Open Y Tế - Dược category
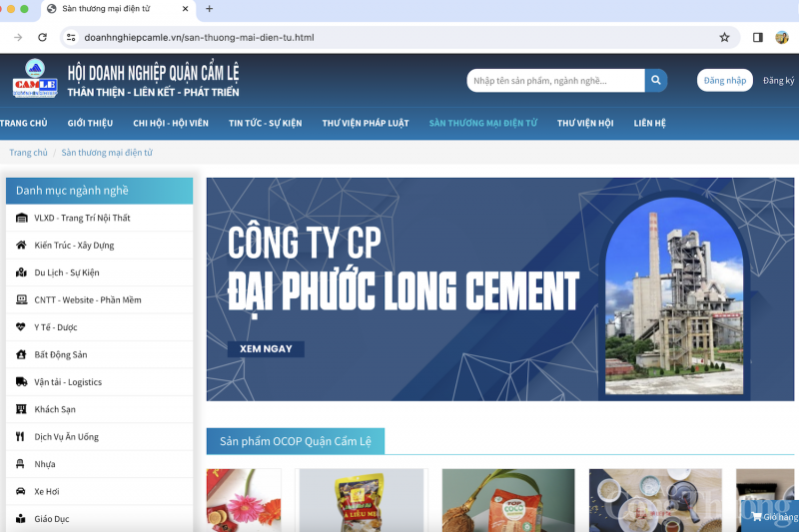The image size is (799, 532). 56,327
